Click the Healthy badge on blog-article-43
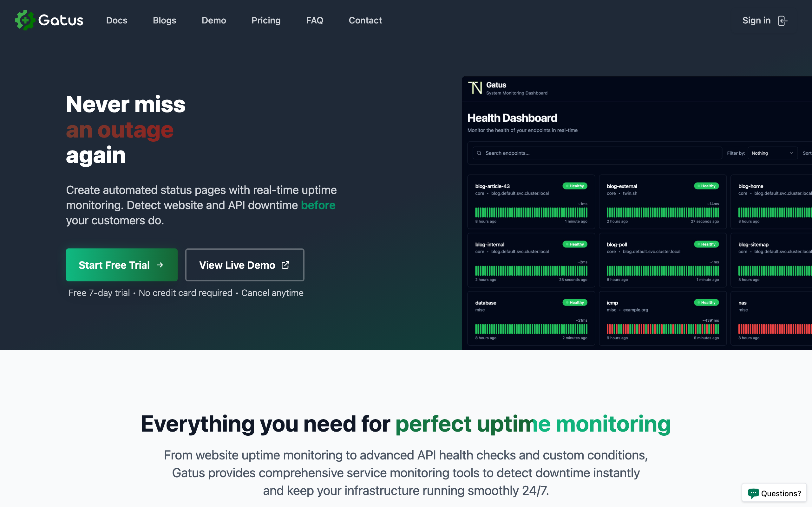Screen dimensions: 812x507 tap(575, 186)
